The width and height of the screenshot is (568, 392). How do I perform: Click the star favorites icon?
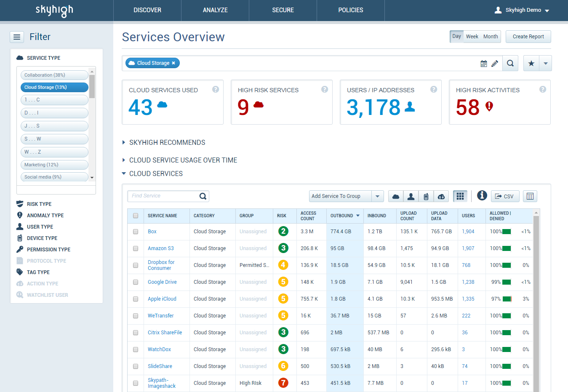(531, 63)
